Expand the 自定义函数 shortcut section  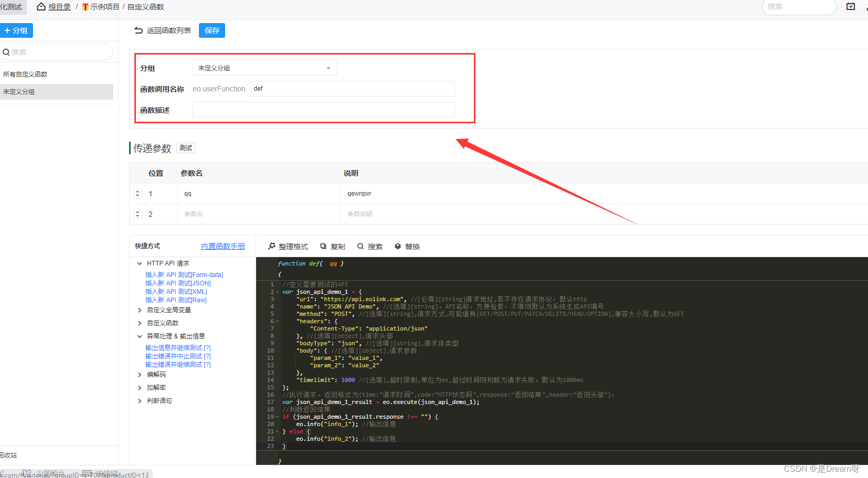(x=140, y=323)
